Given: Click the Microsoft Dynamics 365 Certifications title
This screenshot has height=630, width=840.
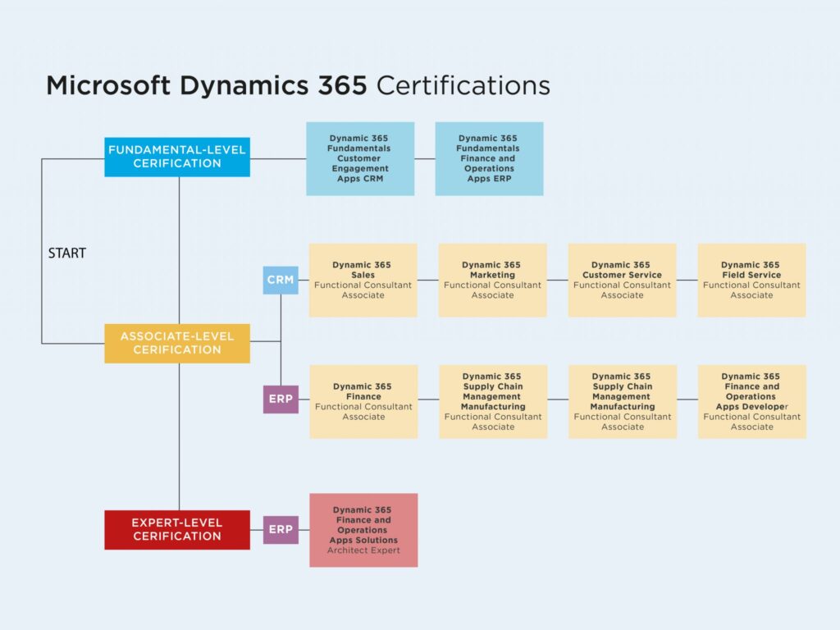Looking at the screenshot, I should click(299, 85).
